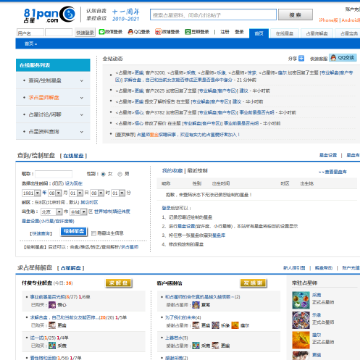The image size is (360, 360).
Task: Click the 昵称 name input in the chart form
Action: (x=54, y=174)
